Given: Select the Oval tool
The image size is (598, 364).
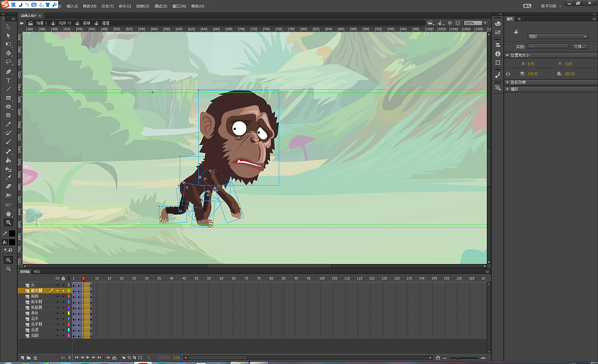Looking at the screenshot, I should (8, 107).
